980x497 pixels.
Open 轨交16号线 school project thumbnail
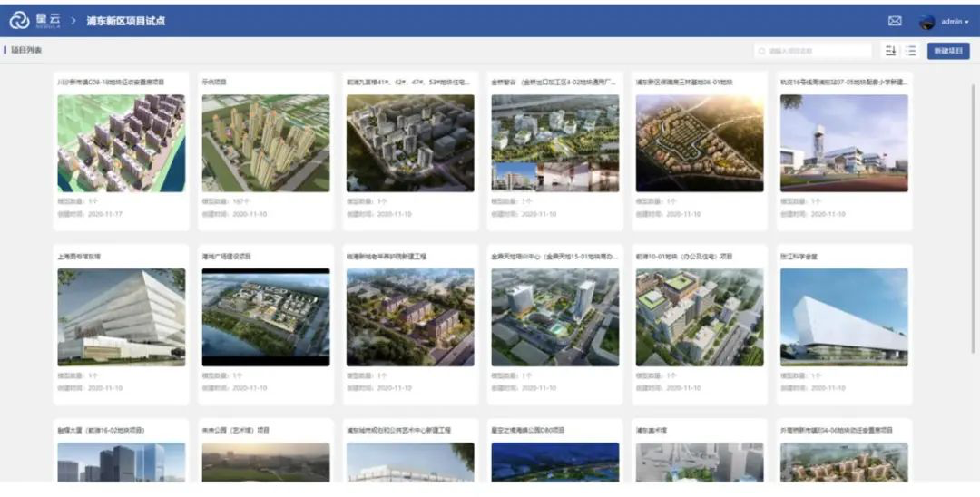[844, 143]
